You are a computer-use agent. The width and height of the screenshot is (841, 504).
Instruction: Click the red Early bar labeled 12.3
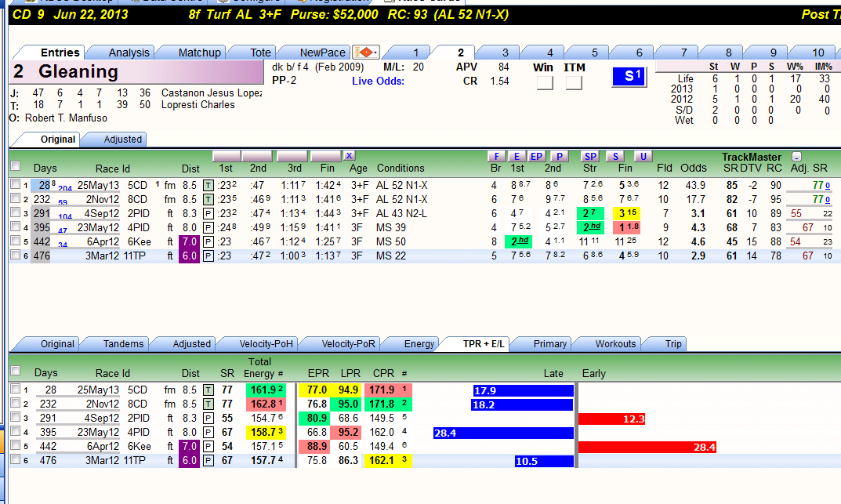click(x=611, y=419)
